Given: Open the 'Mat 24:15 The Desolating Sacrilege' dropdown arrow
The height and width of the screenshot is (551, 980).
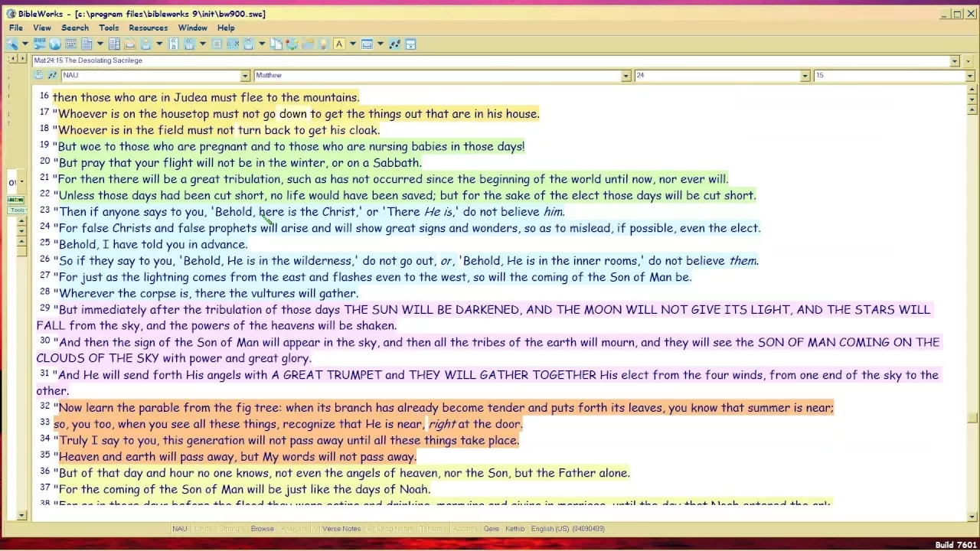Looking at the screenshot, I should pyautogui.click(x=955, y=61).
